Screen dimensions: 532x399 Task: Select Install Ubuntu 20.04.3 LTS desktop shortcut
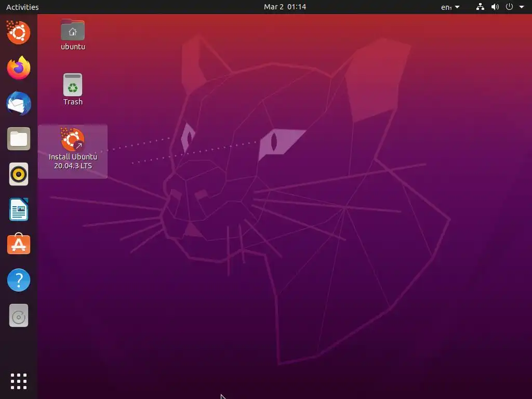click(73, 151)
